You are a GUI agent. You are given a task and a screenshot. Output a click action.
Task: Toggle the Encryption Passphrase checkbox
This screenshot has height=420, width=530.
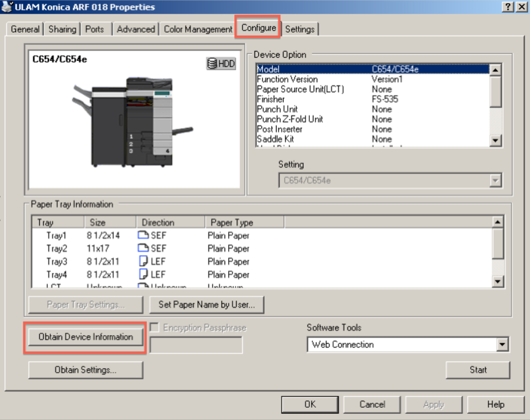154,327
